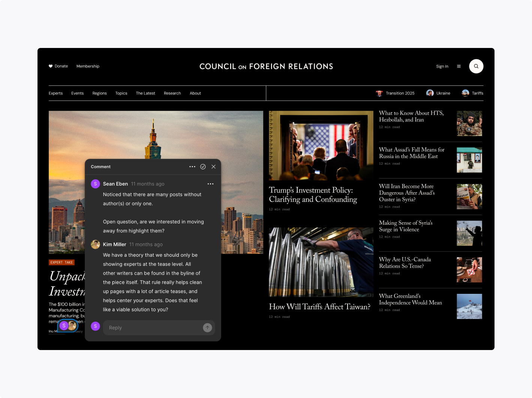Open the Experts menu

point(55,93)
